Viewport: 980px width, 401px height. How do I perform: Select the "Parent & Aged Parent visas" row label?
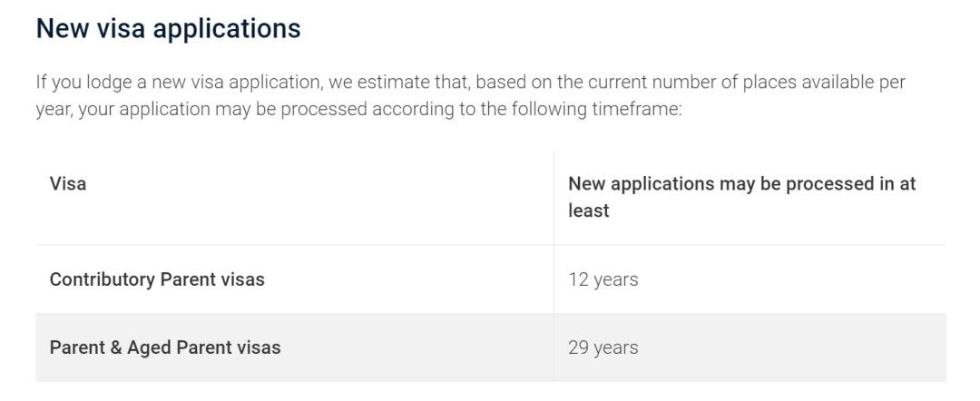(164, 347)
